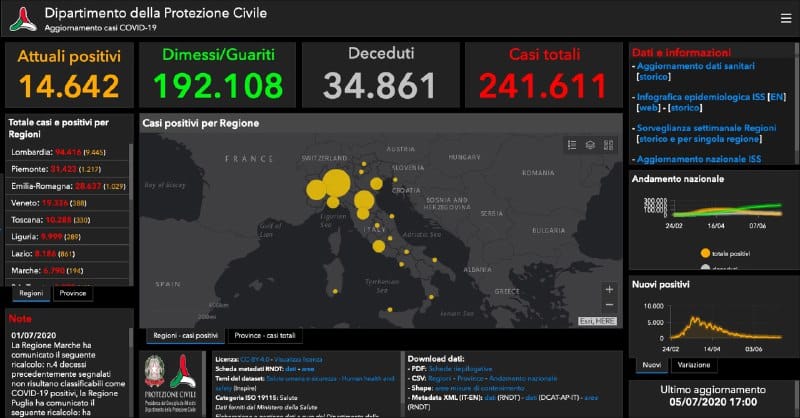Select the Toscana row in regions list

click(67, 220)
